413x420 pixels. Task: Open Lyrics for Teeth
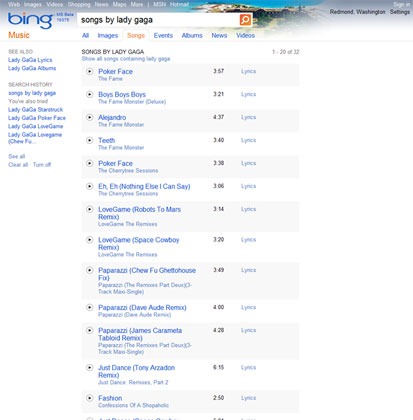(x=248, y=140)
